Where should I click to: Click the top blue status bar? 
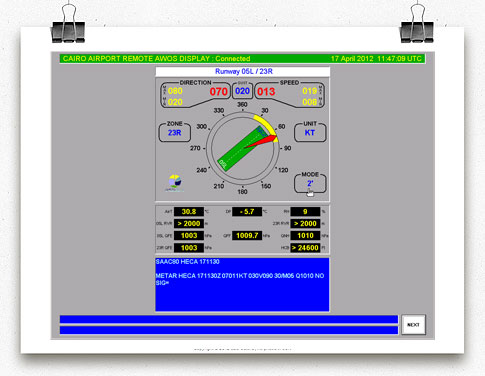[x=229, y=319]
